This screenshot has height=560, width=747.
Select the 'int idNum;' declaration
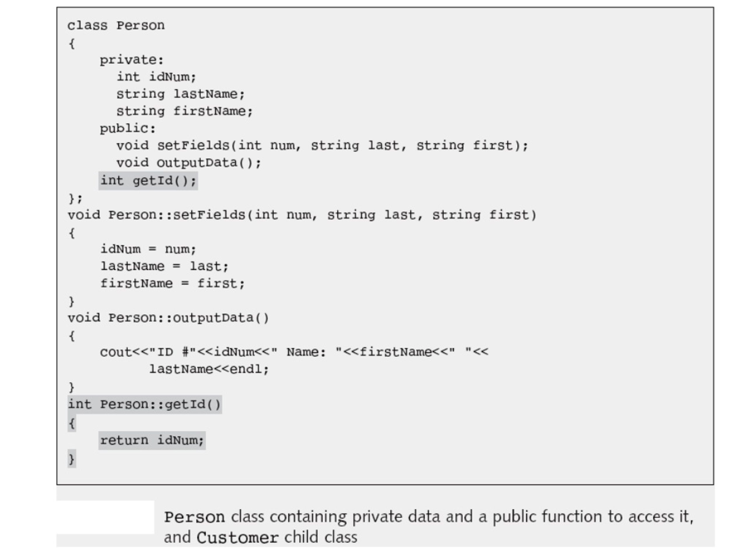pos(156,77)
